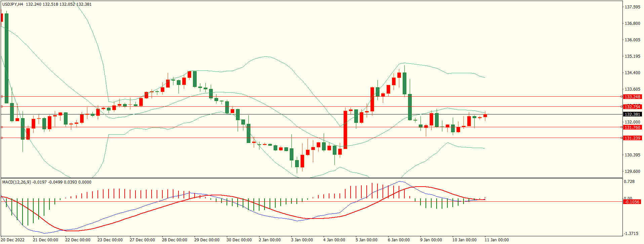The width and height of the screenshot is (644, 244).
Task: Select the 11 Jan 00:00 date label
Action: tap(496, 240)
